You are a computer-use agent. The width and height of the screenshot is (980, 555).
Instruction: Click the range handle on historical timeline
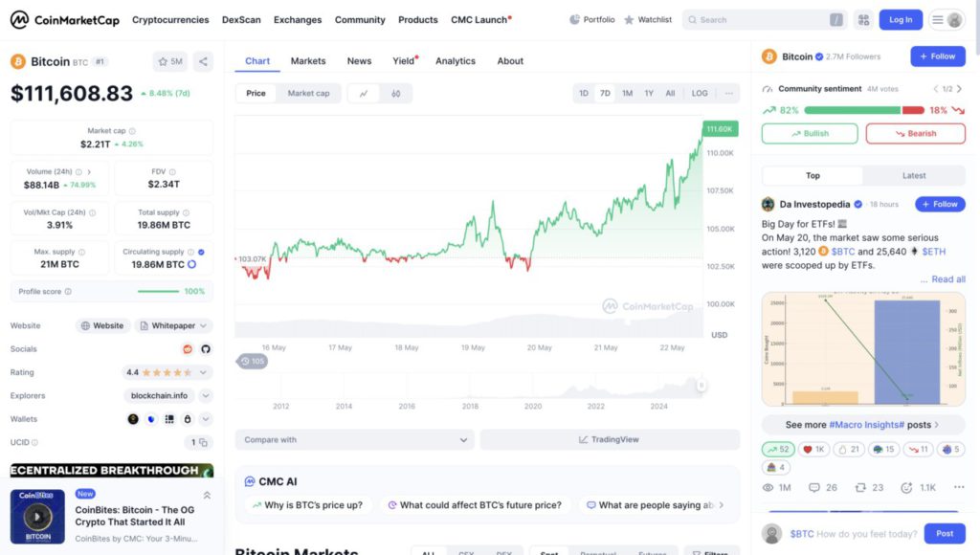coord(702,386)
